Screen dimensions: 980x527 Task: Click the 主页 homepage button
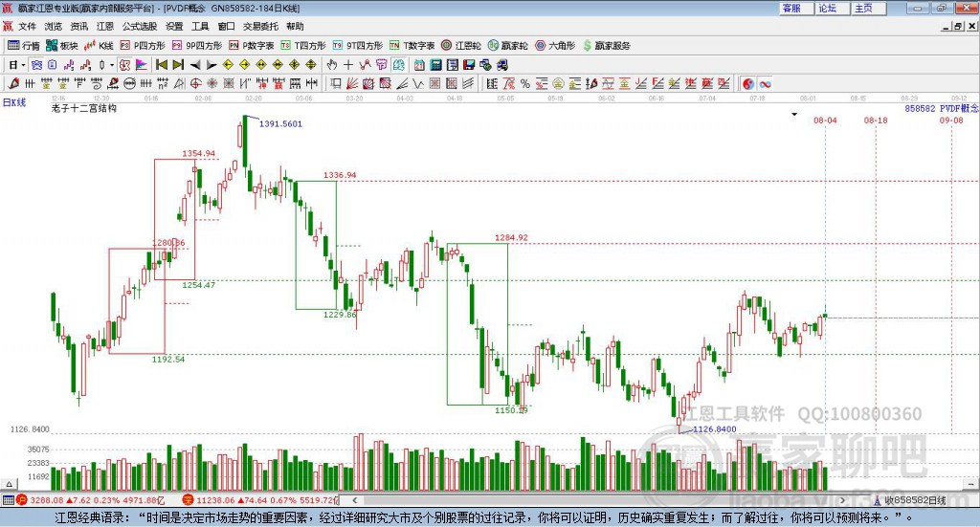(x=867, y=8)
